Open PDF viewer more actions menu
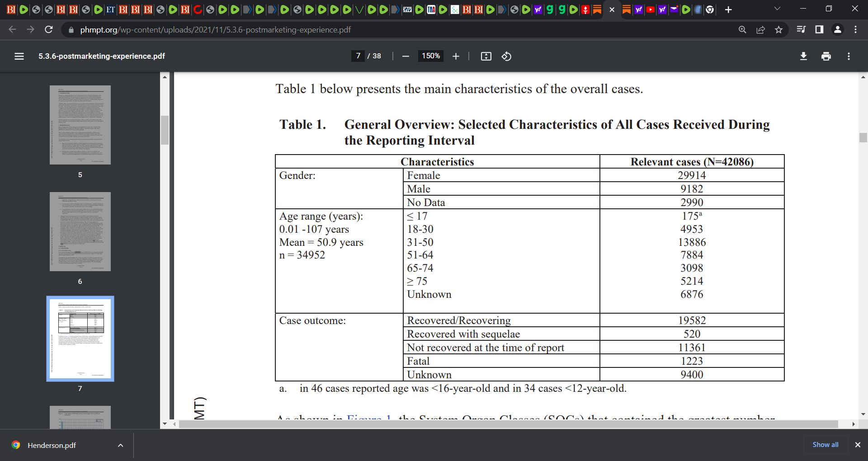 (849, 56)
